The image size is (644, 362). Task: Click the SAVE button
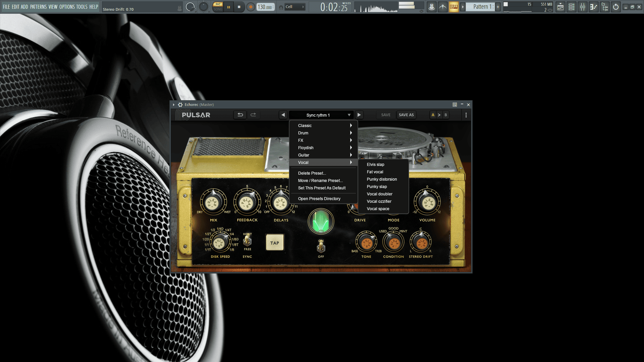tap(386, 115)
